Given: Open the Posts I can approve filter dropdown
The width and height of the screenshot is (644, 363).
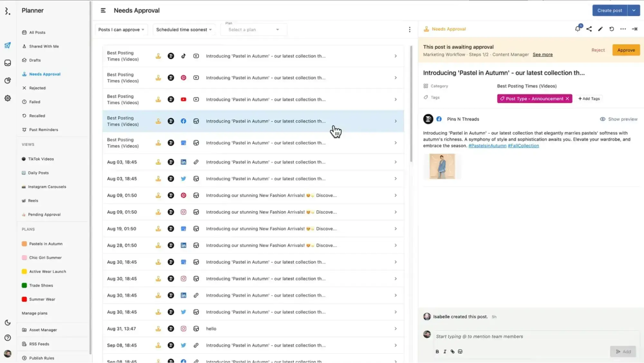Looking at the screenshot, I should pos(121,29).
